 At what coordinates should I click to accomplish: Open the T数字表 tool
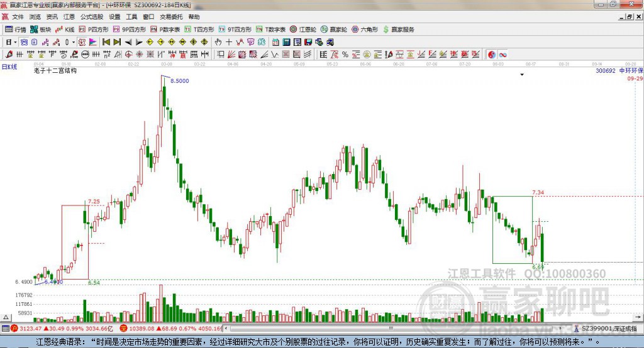[x=270, y=30]
